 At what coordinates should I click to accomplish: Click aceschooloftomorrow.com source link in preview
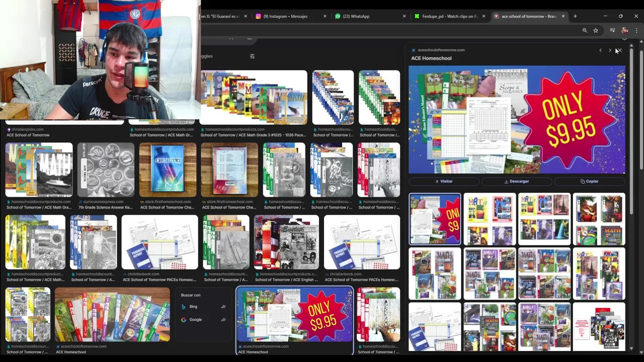441,50
